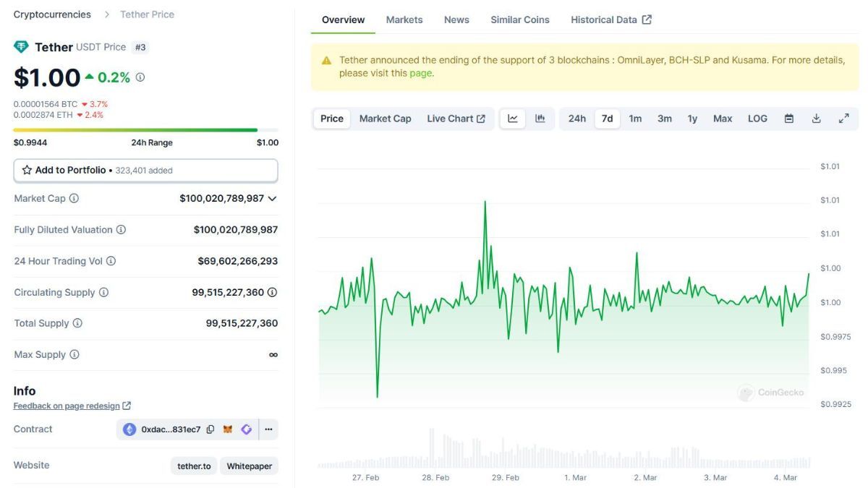The image size is (868, 488).
Task: Copy the contract address 0xdac...831ec7
Action: (210, 429)
